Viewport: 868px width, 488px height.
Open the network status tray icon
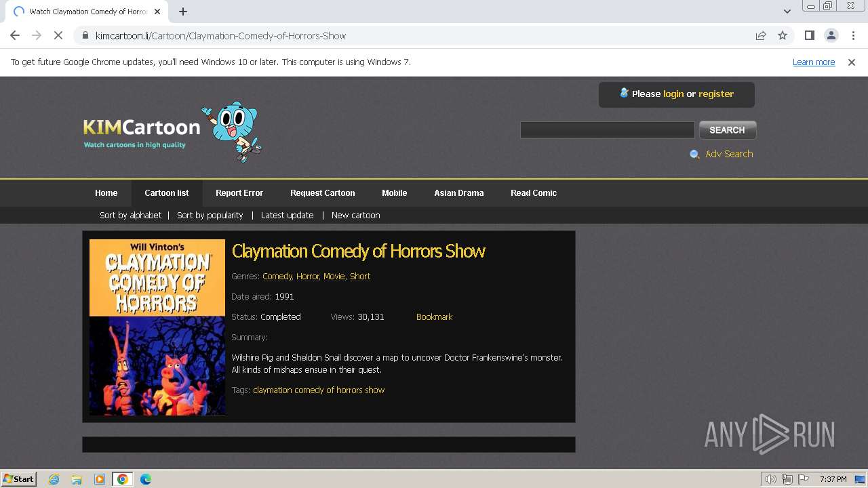click(787, 479)
